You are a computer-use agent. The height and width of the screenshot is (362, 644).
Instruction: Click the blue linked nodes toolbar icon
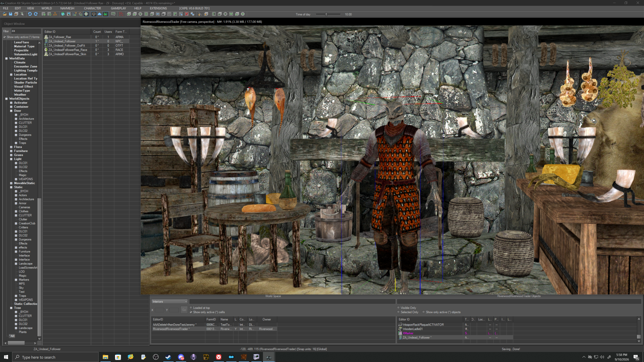coord(193,14)
